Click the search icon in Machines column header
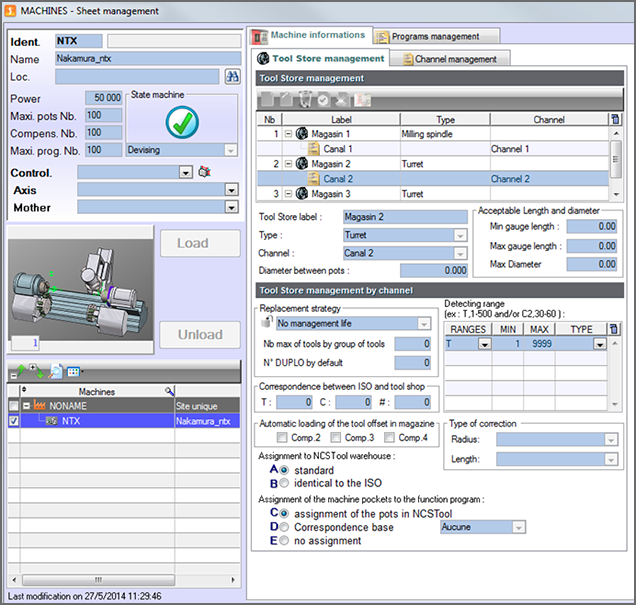The width and height of the screenshot is (636, 605). click(x=169, y=391)
